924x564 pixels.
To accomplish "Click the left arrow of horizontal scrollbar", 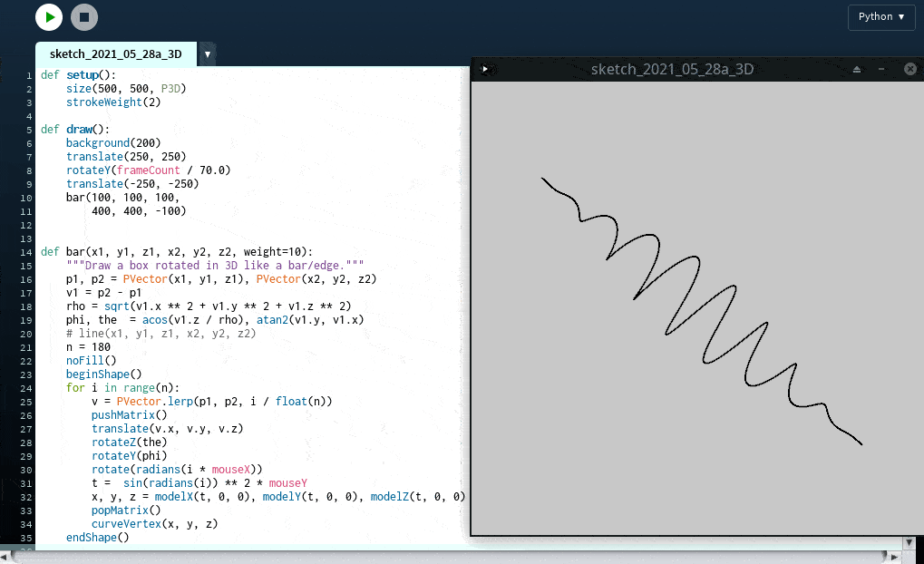I will pos(6,557).
